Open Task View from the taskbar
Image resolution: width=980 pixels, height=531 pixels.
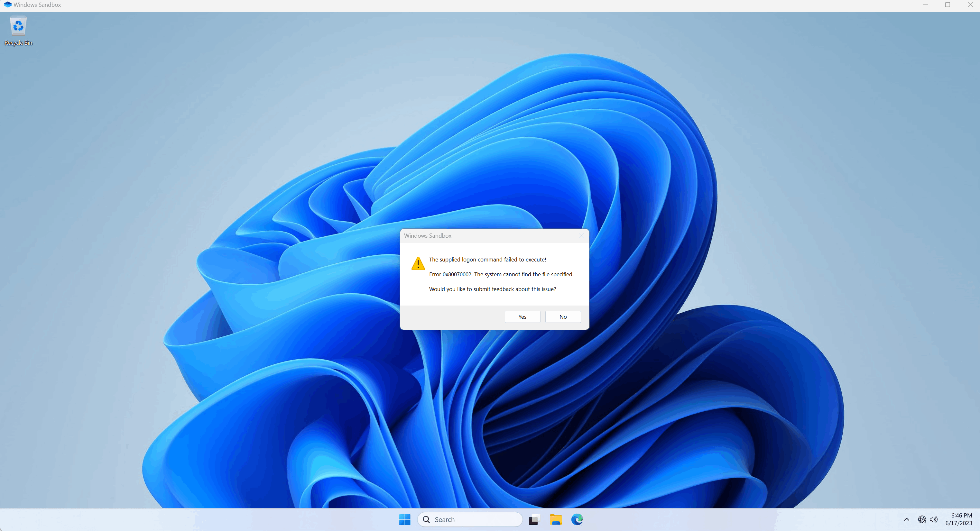click(x=534, y=519)
